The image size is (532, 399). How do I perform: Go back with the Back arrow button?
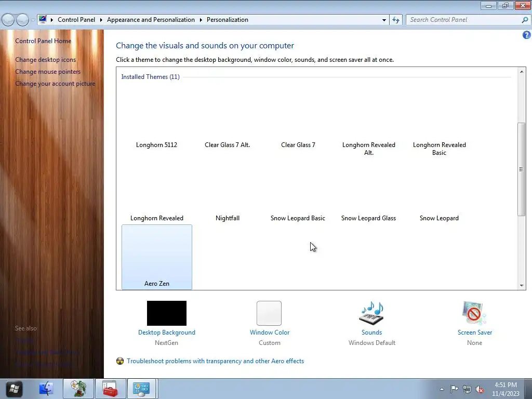click(8, 20)
